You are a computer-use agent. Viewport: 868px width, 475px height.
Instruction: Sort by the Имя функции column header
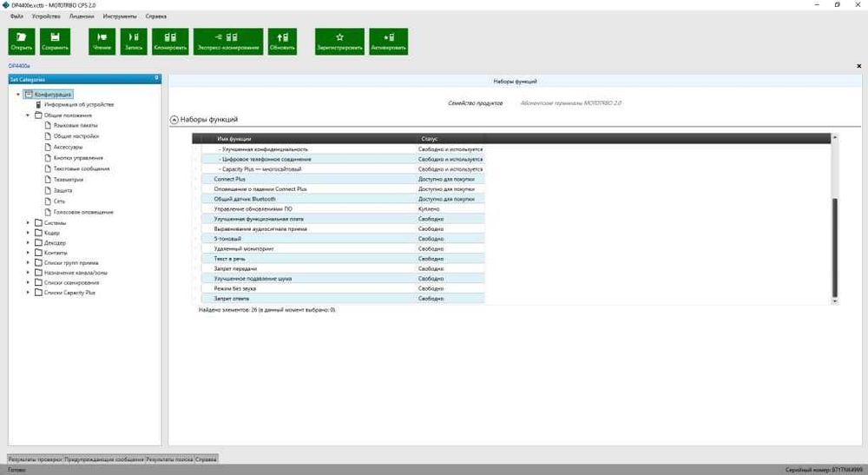click(x=234, y=139)
